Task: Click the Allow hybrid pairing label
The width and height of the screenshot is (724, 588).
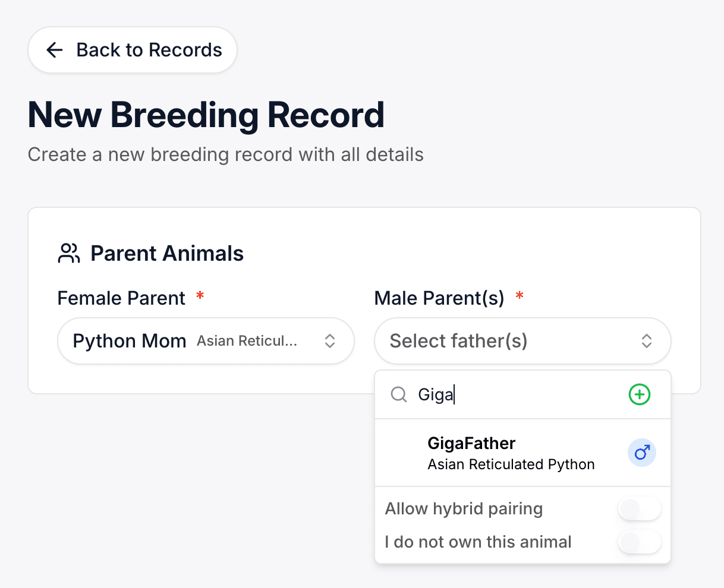Action: [464, 509]
